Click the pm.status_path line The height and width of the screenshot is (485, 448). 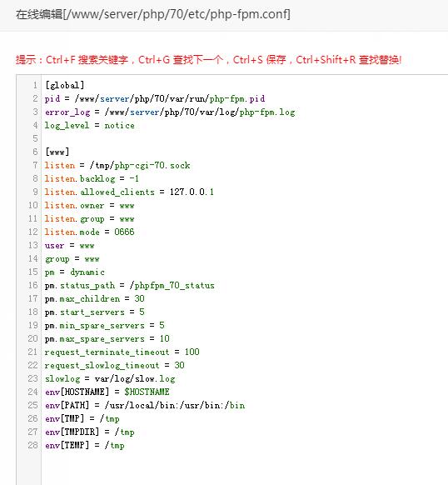click(130, 285)
